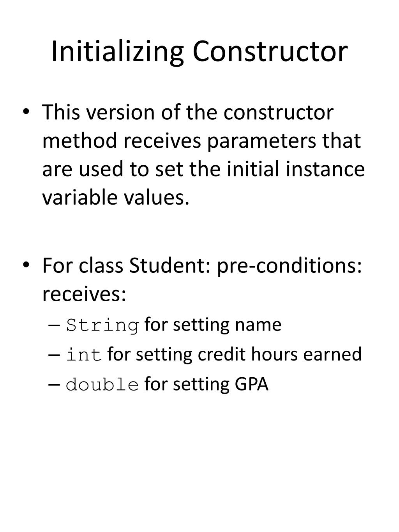
Task: Select the monospace word 'int'
Action: click(84, 355)
